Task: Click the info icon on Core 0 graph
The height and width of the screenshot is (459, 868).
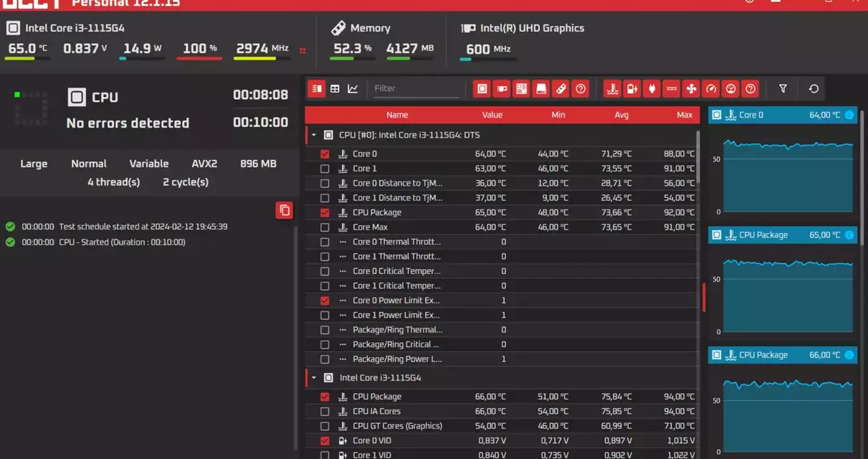Action: click(849, 115)
